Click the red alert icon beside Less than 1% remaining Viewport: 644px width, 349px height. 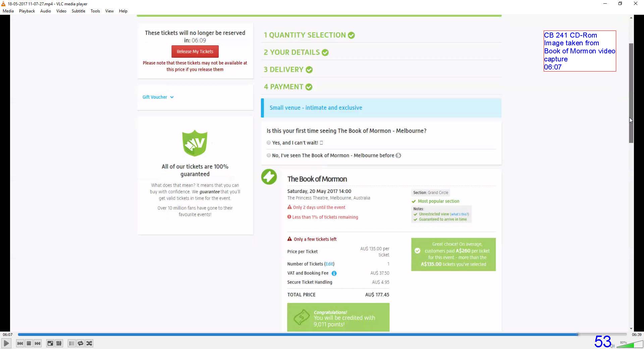point(289,217)
